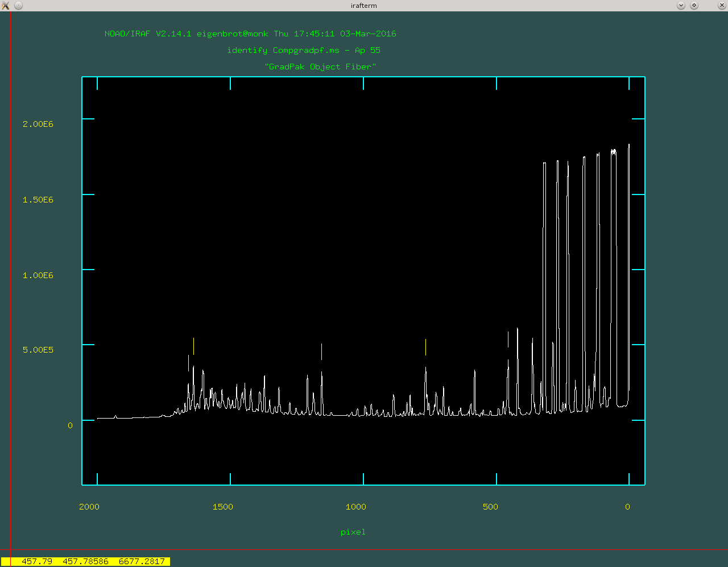Click the X11 application icon in title bar
728x567 pixels.
tap(6, 6)
